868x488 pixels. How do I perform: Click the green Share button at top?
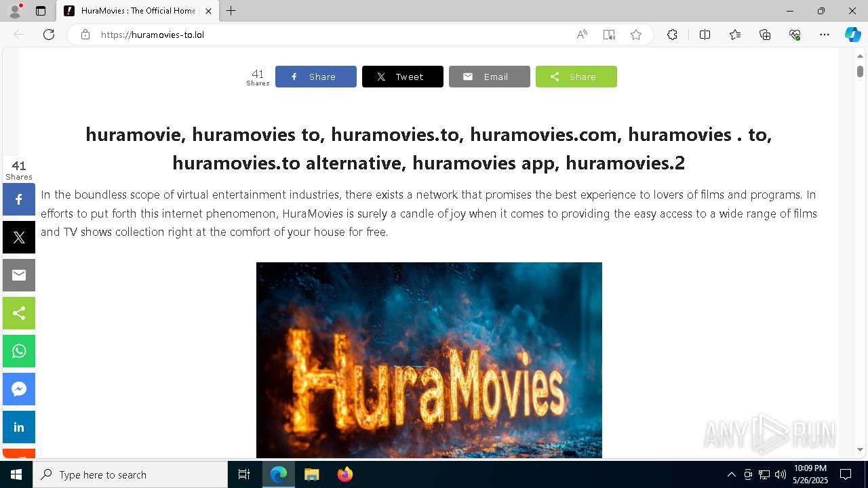click(x=576, y=77)
